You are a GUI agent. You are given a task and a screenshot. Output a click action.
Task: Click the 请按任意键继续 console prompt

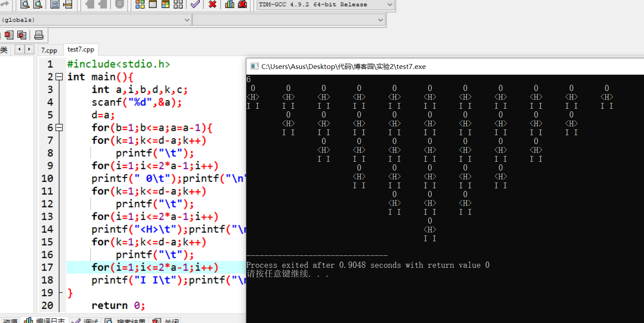click(x=287, y=274)
